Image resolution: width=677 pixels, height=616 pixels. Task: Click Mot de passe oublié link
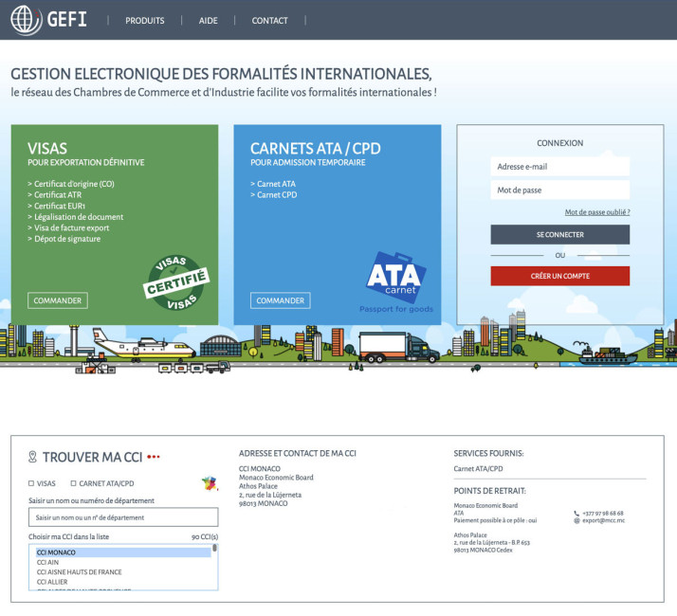[597, 212]
